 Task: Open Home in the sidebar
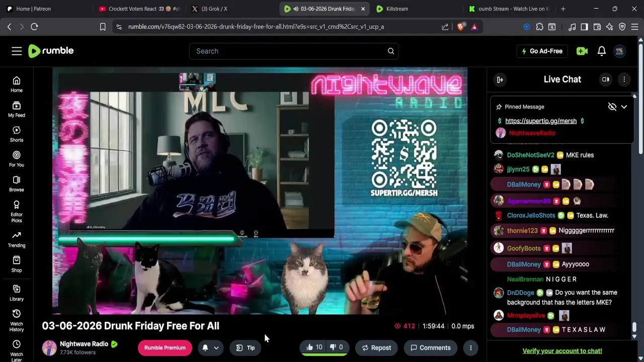(x=17, y=84)
